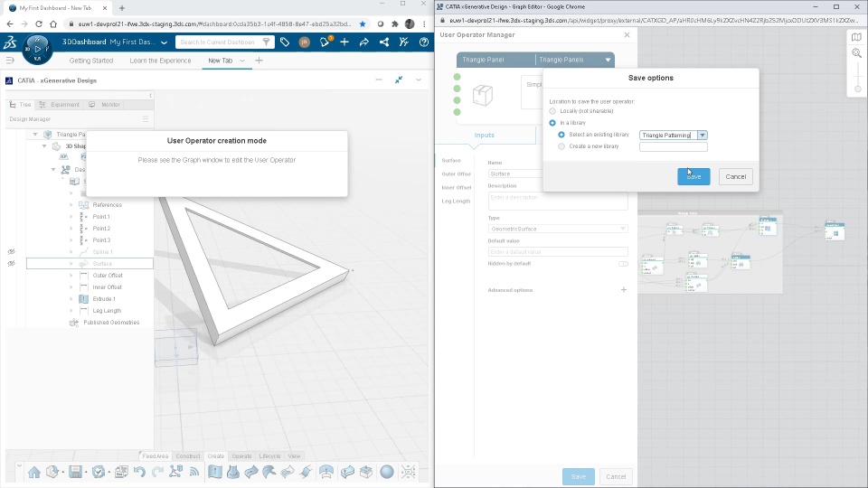Expand the Point.1 tree node
868x488 pixels.
click(x=71, y=217)
